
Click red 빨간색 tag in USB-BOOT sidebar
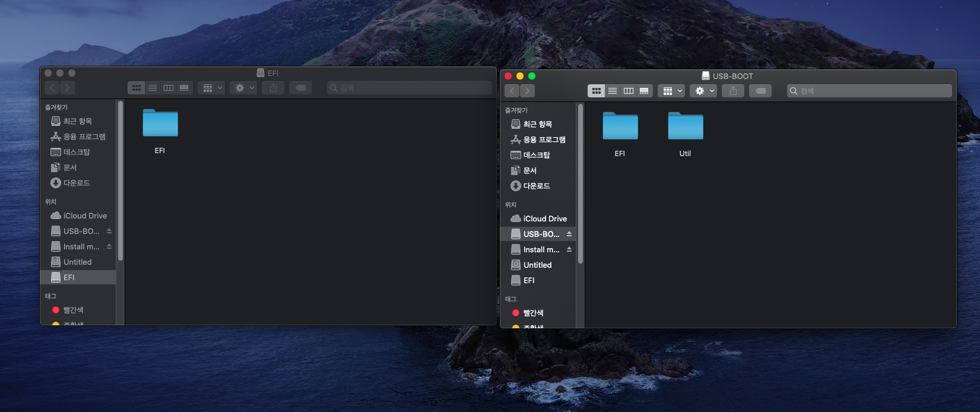pos(538,313)
